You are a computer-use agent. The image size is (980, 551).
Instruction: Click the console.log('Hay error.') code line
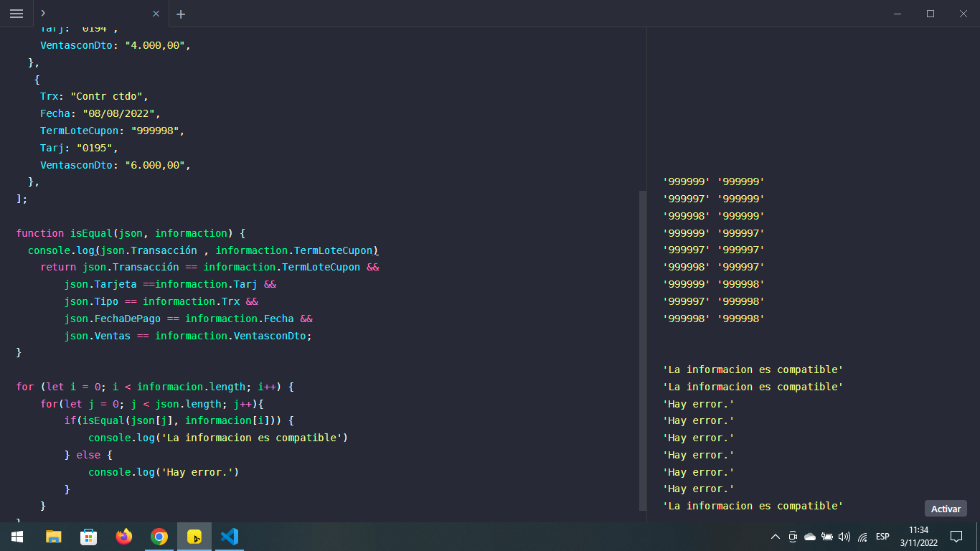pyautogui.click(x=164, y=472)
